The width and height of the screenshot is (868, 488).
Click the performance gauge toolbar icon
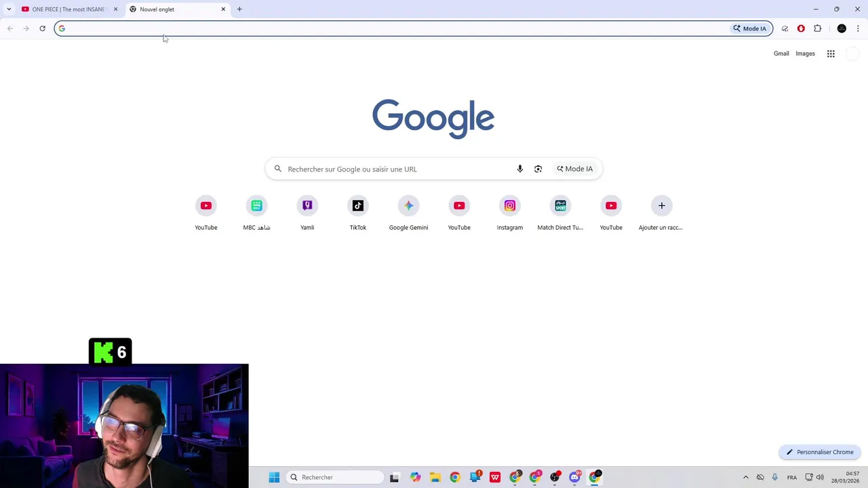click(785, 28)
